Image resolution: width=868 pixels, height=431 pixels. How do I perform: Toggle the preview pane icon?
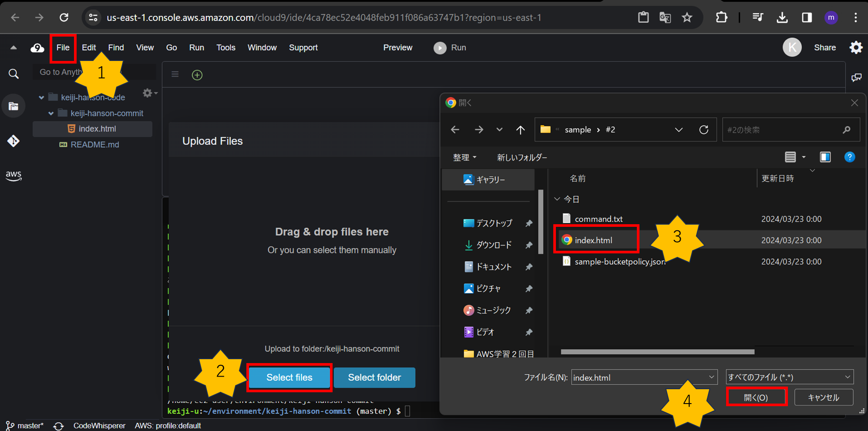(x=825, y=157)
